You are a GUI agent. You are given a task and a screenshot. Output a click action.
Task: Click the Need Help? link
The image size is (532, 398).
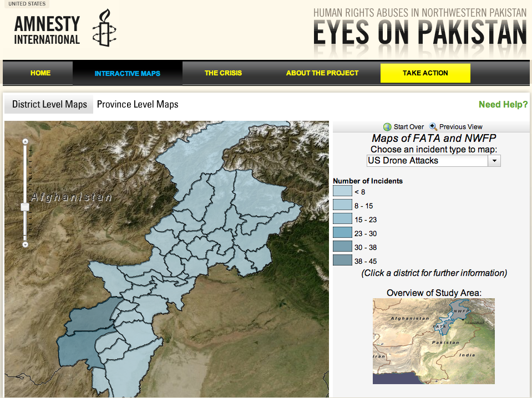pos(503,104)
